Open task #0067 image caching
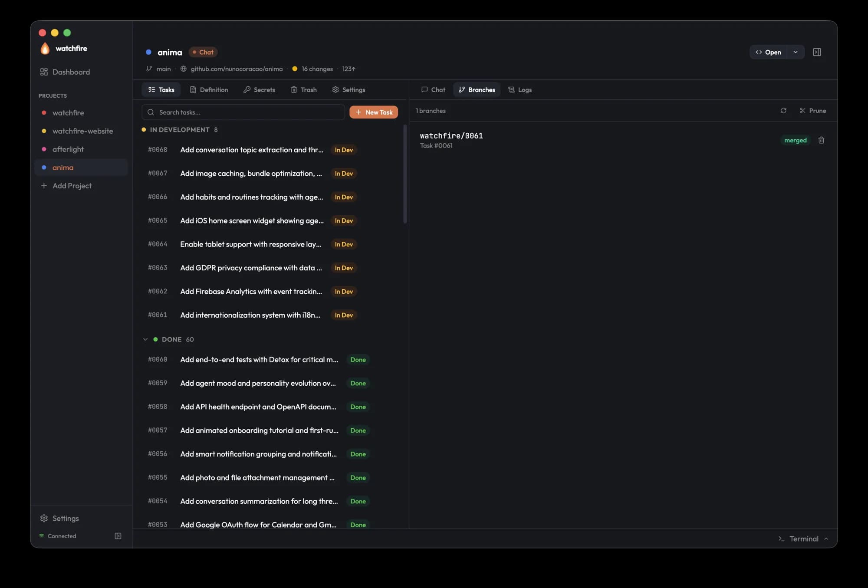Image resolution: width=868 pixels, height=588 pixels. 270,173
